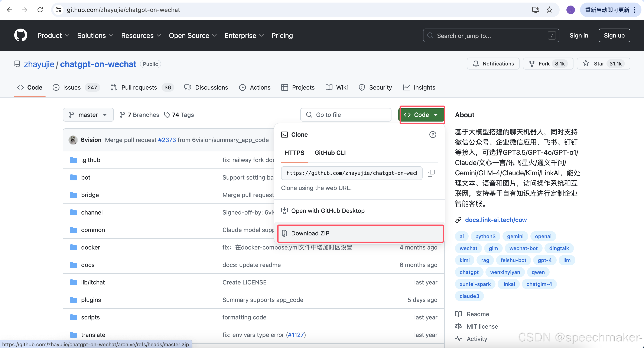
Task: Open the plugins folder
Action: [91, 300]
